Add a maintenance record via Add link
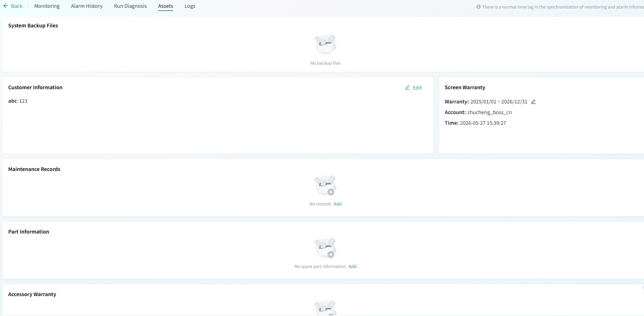The height and width of the screenshot is (316, 644). pyautogui.click(x=338, y=204)
